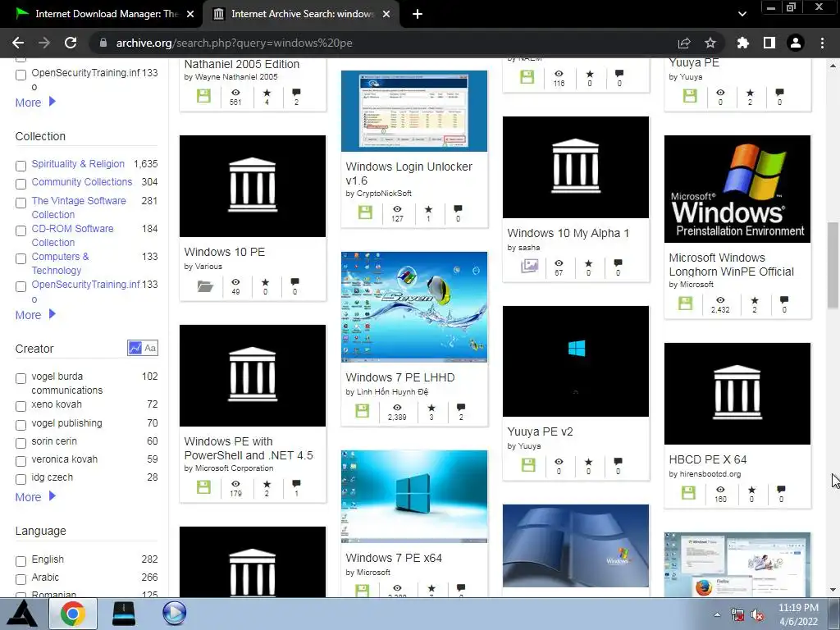
Task: Click the software floppy icon under Windows Login Unlocker
Action: [365, 212]
